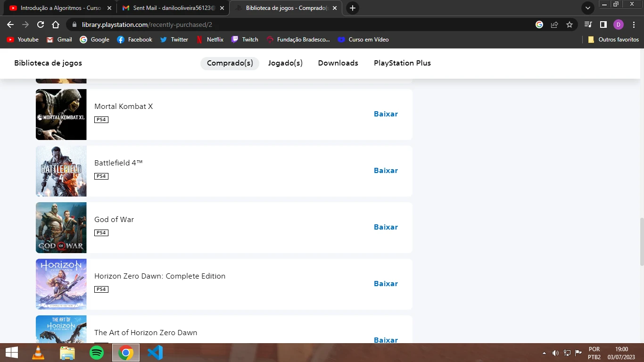Click the Biblioteca de jogos heading
644x362 pixels.
tap(48, 63)
